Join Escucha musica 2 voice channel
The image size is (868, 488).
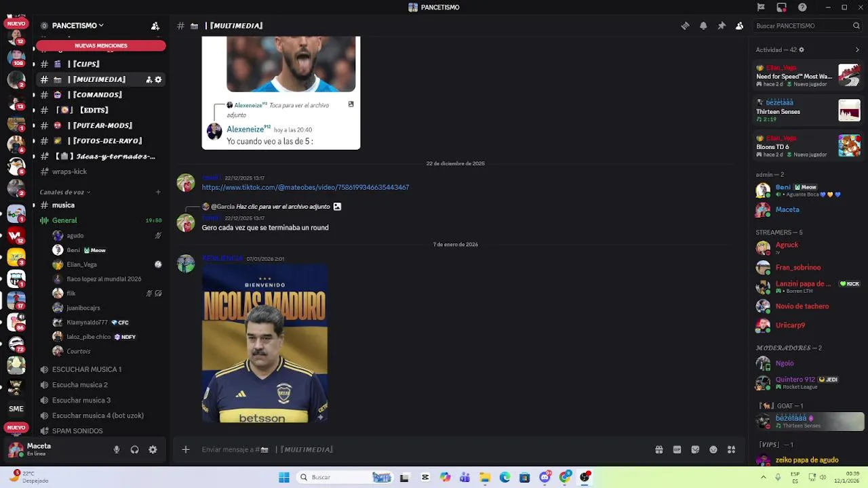100,385
